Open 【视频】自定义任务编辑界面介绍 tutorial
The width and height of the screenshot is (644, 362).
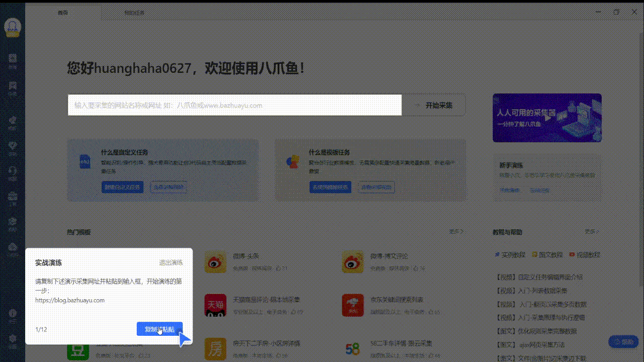click(x=539, y=277)
